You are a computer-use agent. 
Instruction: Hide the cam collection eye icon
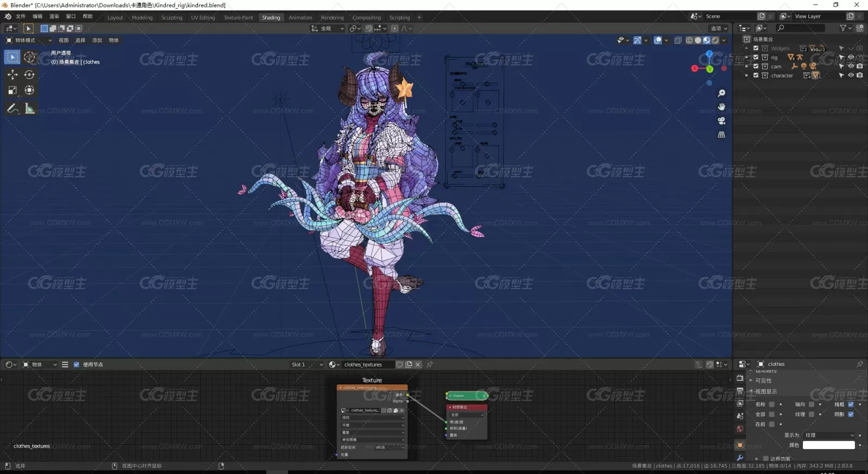click(851, 66)
